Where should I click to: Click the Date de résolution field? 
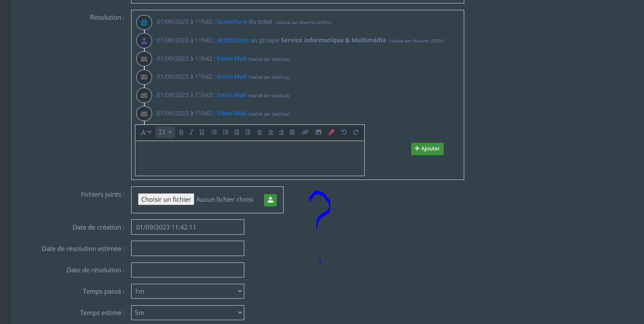(x=187, y=270)
